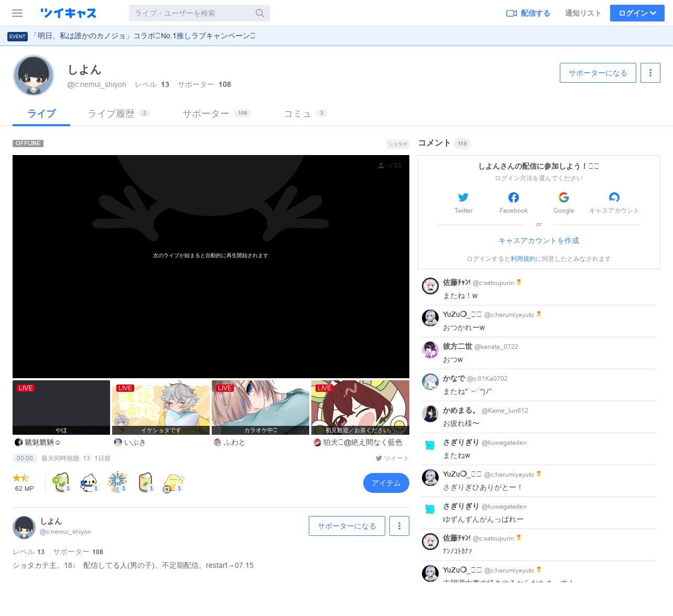Click さぎりぎり avatar on ゆずんずんがんっばれー comment
Viewport: 673px width, 616px height.
[x=430, y=510]
